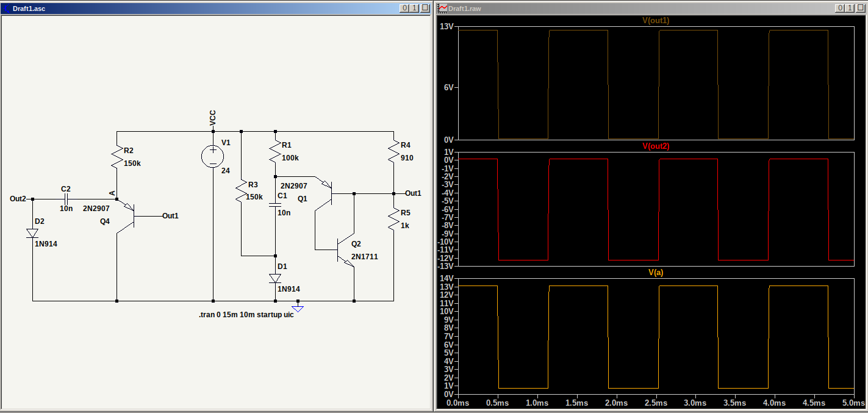868x413 pixels.
Task: Click the 1N914 text under D1
Action: (x=289, y=289)
